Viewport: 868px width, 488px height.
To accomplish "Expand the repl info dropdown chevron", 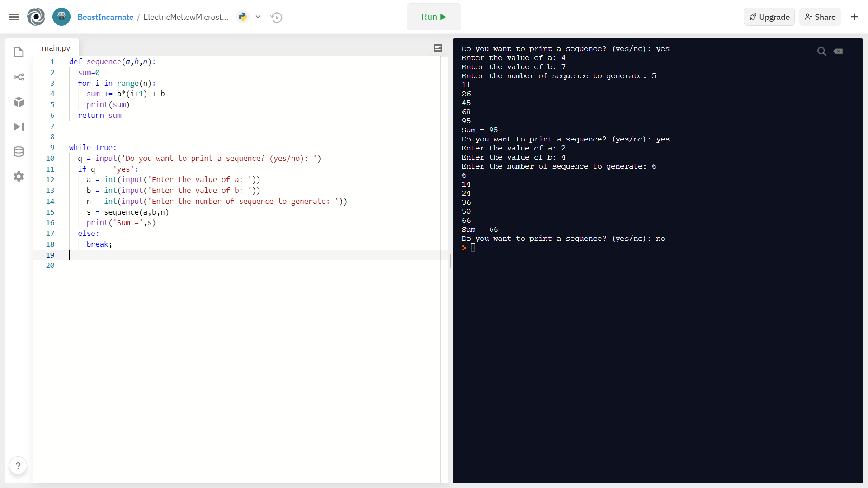I will click(258, 17).
